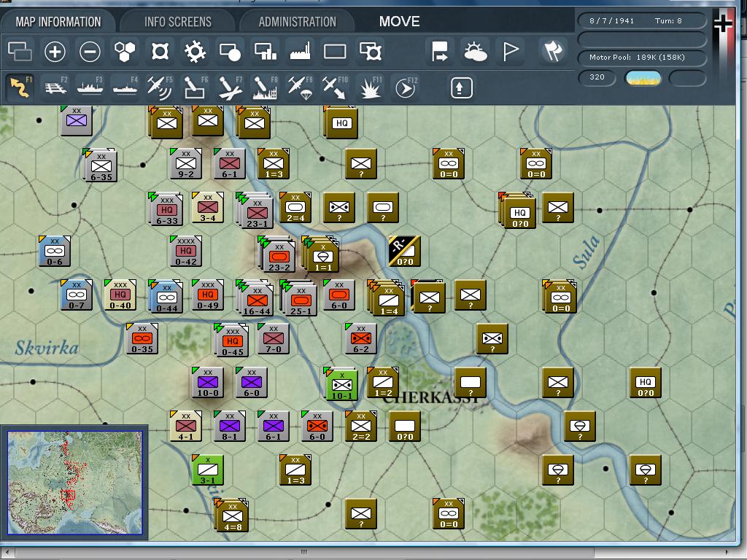
Task: Select the 10-0 purple unit counter
Action: pyautogui.click(x=208, y=382)
